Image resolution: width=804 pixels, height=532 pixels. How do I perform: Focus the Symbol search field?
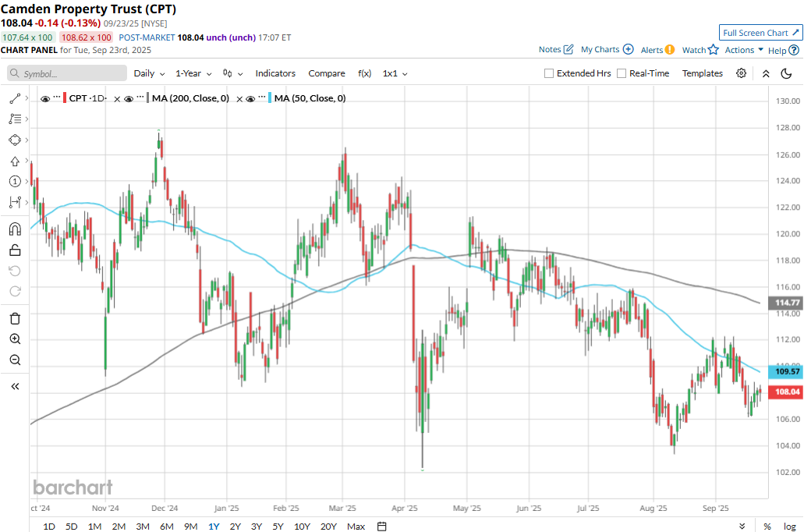(x=67, y=73)
